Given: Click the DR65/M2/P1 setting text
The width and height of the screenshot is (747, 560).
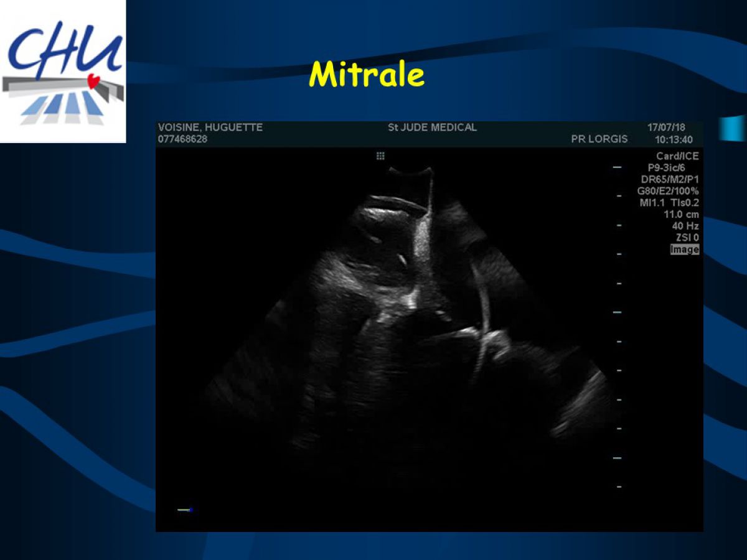Looking at the screenshot, I should (x=669, y=180).
